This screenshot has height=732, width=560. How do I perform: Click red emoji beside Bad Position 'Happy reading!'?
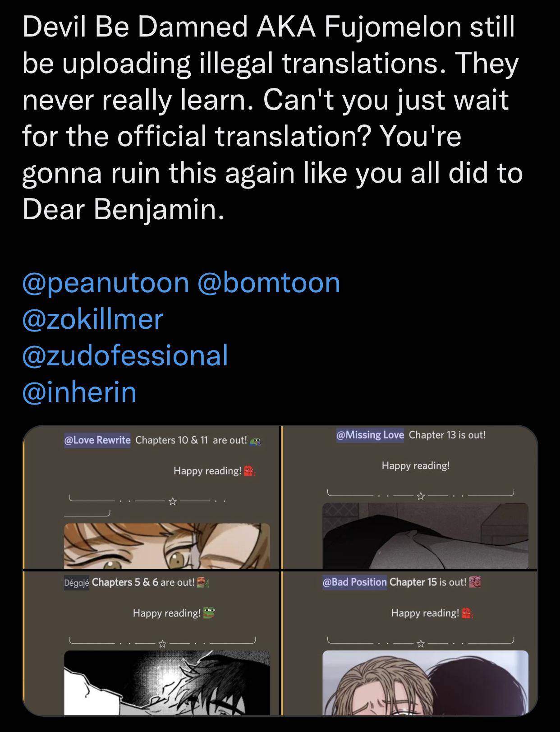point(467,613)
